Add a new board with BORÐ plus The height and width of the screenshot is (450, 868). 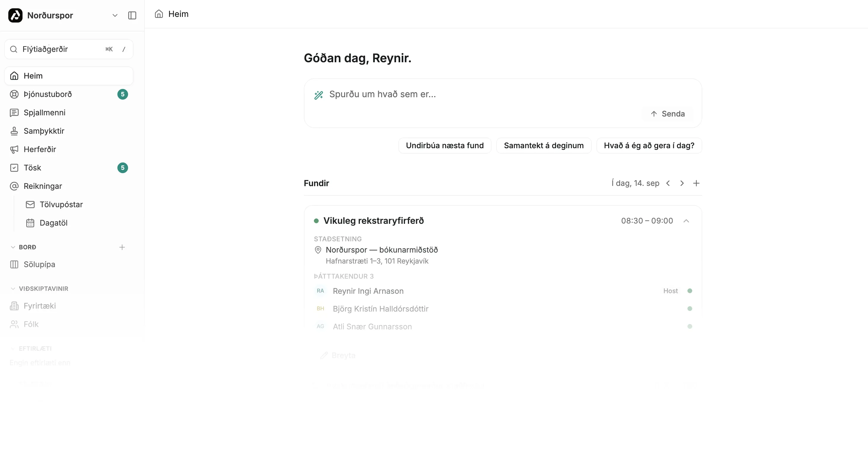coord(122,247)
